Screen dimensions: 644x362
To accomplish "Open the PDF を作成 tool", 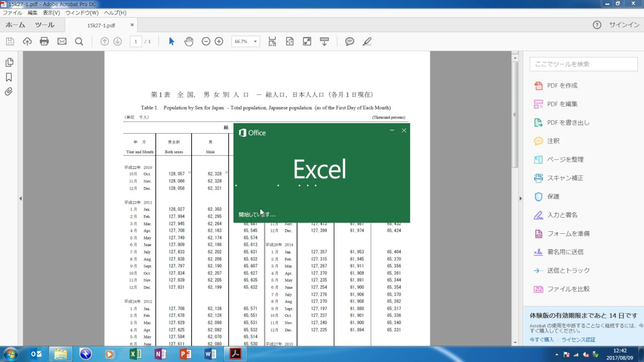I will click(x=562, y=85).
